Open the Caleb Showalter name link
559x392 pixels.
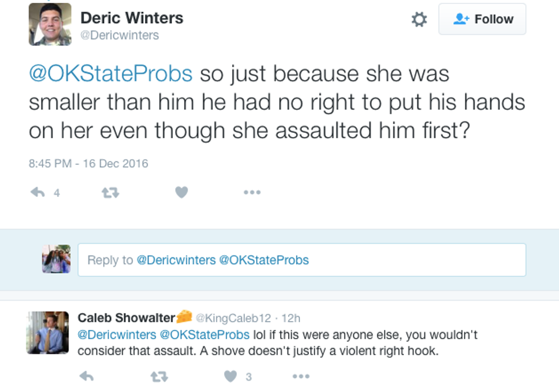click(x=127, y=317)
